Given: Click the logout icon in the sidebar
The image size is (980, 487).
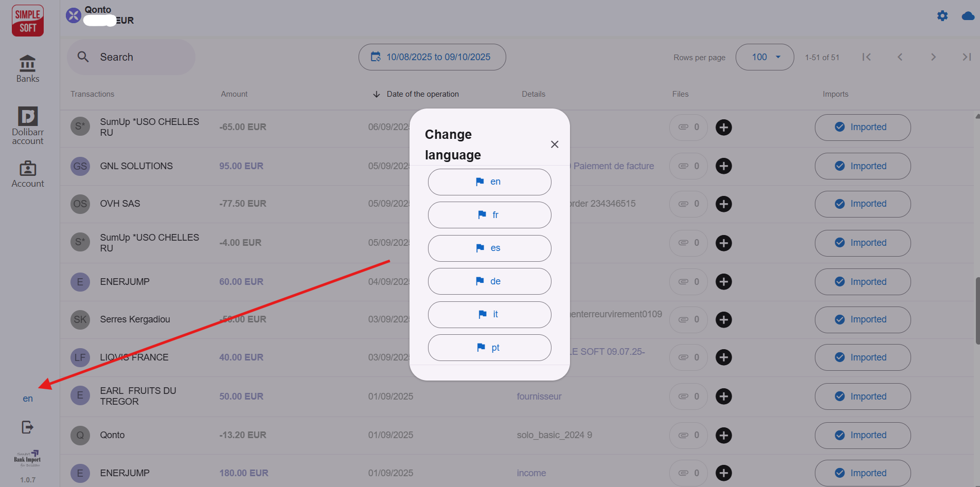Looking at the screenshot, I should 27,427.
